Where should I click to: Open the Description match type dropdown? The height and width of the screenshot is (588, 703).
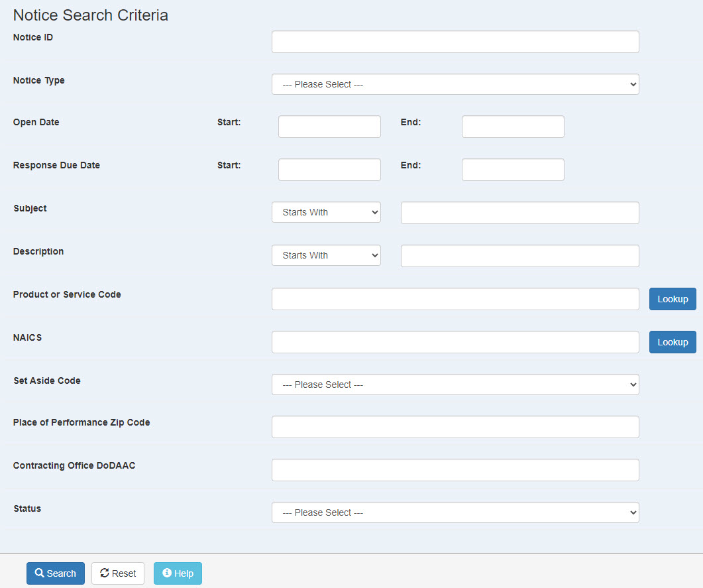[326, 255]
